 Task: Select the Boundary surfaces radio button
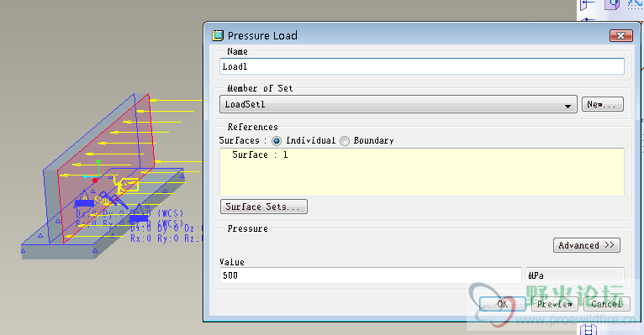[345, 141]
